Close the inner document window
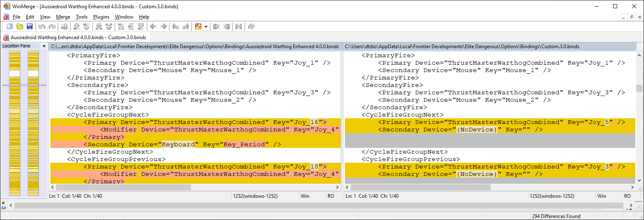This screenshot has height=220, width=644. click(x=639, y=17)
